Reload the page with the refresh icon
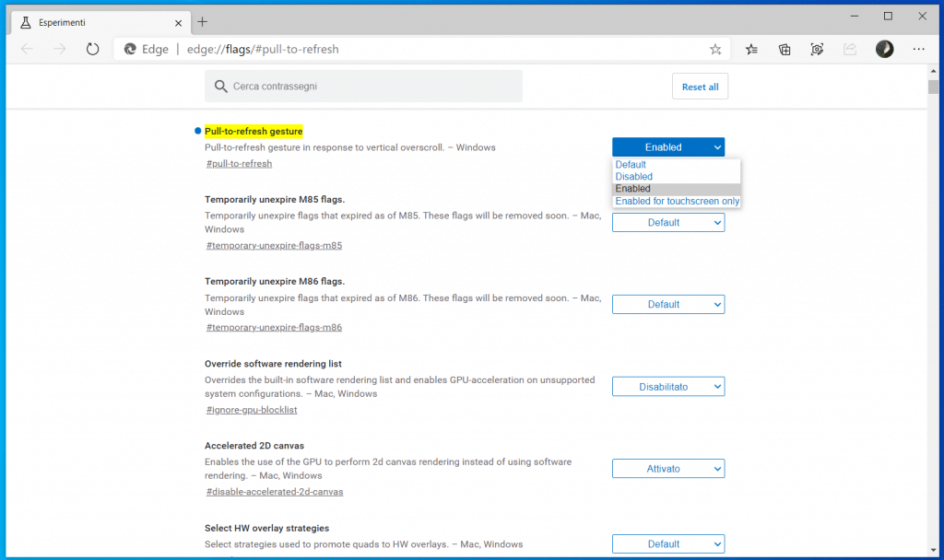The image size is (944, 560). tap(92, 49)
